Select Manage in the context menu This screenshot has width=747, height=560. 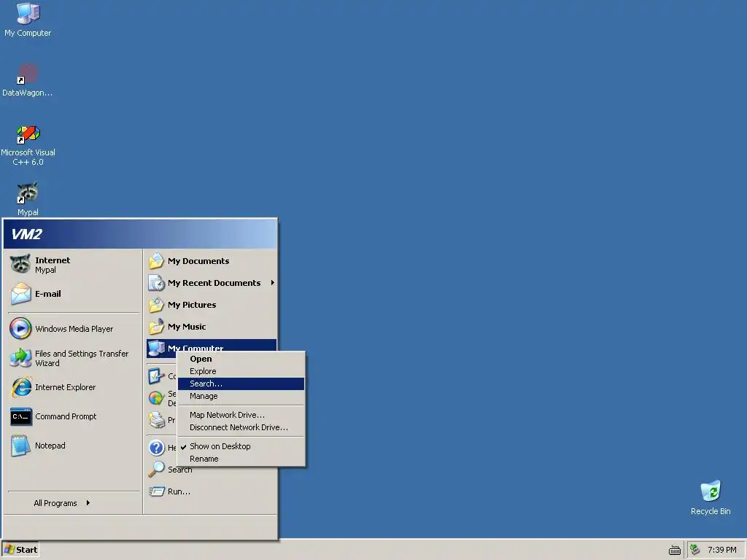pos(241,396)
